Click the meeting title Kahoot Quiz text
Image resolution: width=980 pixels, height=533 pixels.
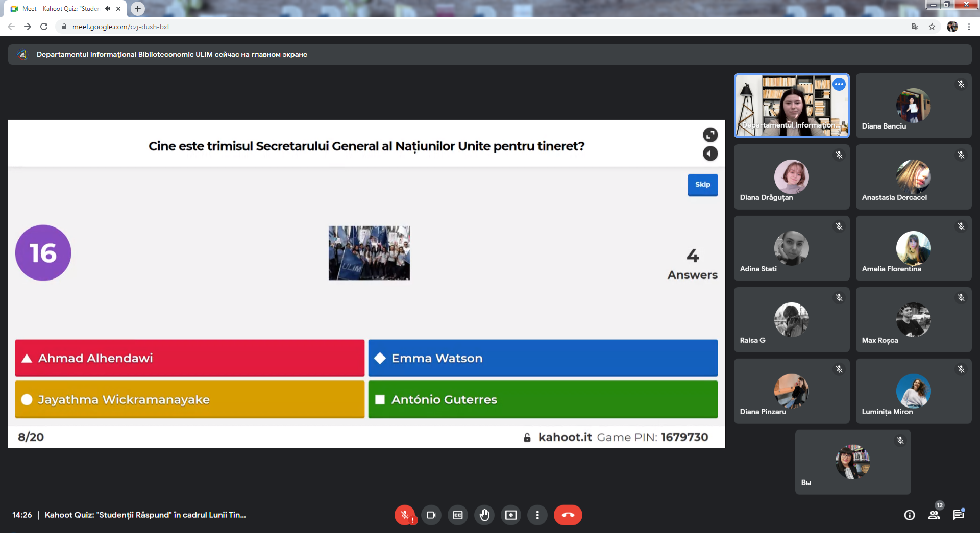click(x=145, y=515)
